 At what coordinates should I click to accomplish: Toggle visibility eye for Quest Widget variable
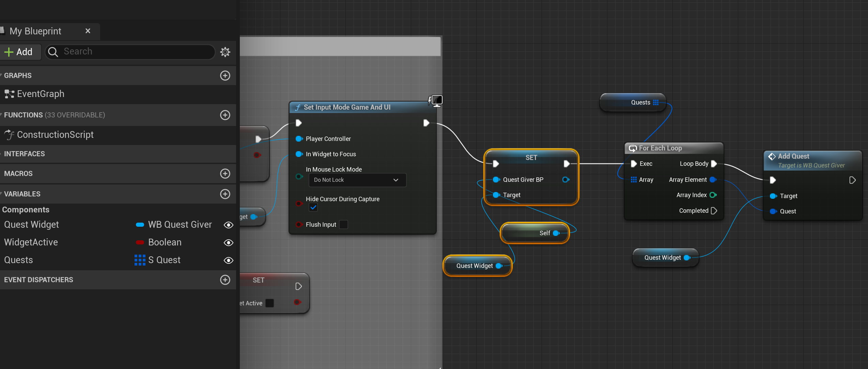228,225
